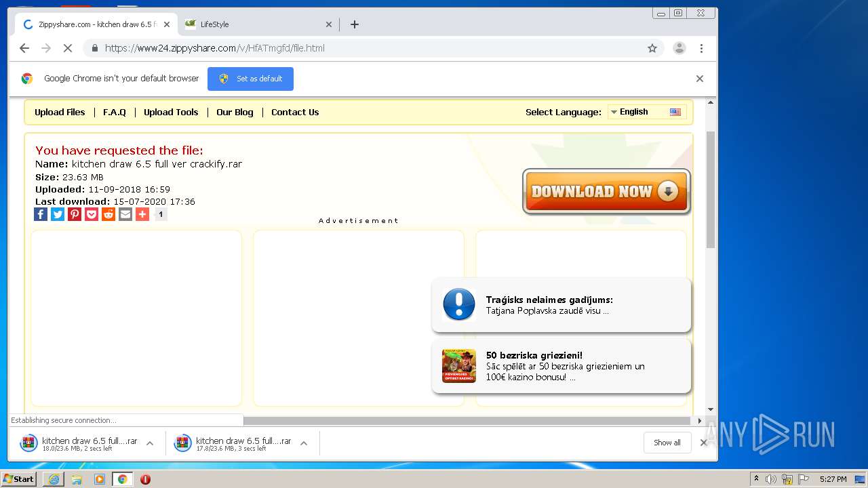Open Internet Explorer from taskbar
Viewport: 868px width, 488px height.
[x=54, y=479]
